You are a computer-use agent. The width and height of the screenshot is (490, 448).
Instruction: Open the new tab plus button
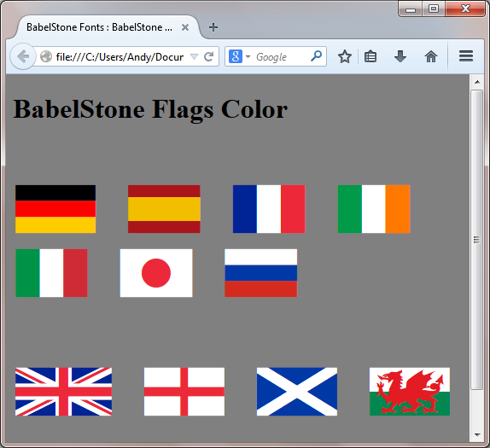[213, 27]
